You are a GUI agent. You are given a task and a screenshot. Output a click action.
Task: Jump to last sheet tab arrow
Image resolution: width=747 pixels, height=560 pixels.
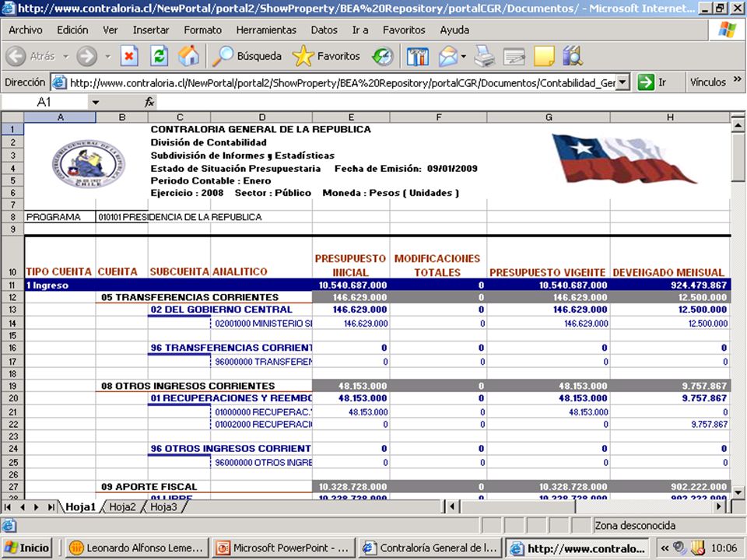pyautogui.click(x=51, y=507)
